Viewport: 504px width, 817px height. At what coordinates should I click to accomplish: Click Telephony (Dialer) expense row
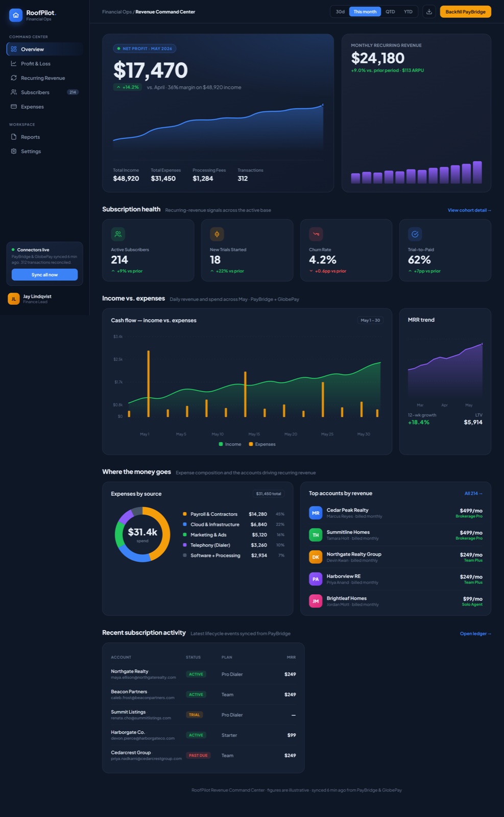(x=233, y=545)
